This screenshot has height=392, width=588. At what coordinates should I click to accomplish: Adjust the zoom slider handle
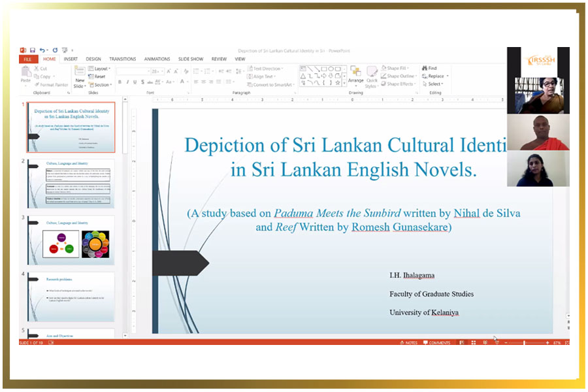pyautogui.click(x=524, y=342)
